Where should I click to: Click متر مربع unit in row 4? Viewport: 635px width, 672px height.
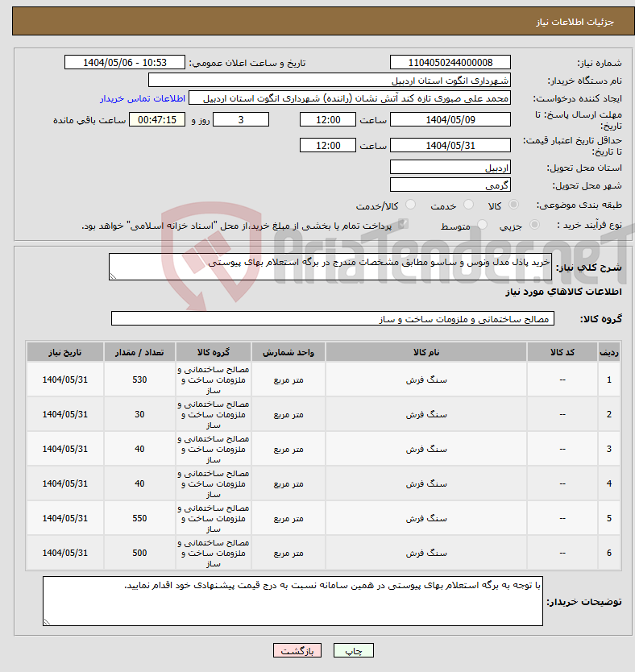[288, 484]
